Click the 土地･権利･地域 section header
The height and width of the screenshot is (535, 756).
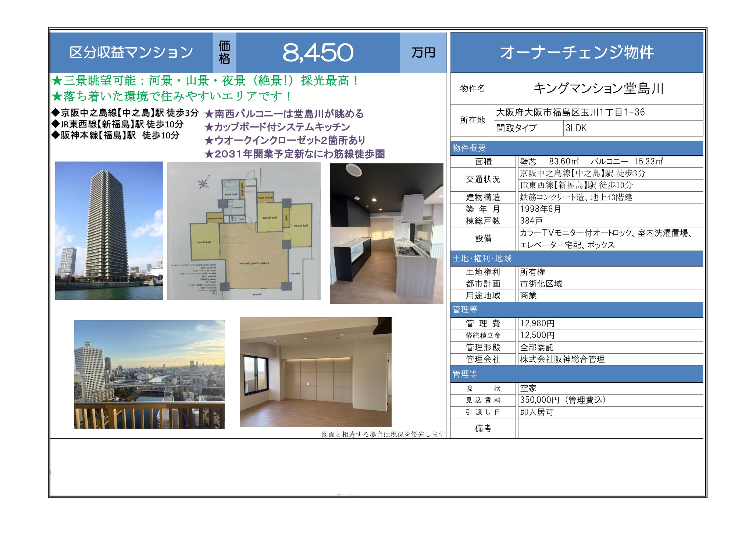(482, 258)
